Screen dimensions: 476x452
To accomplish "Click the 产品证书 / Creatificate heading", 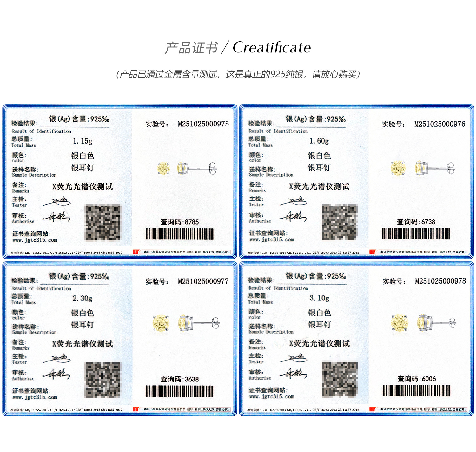I will (x=238, y=48).
